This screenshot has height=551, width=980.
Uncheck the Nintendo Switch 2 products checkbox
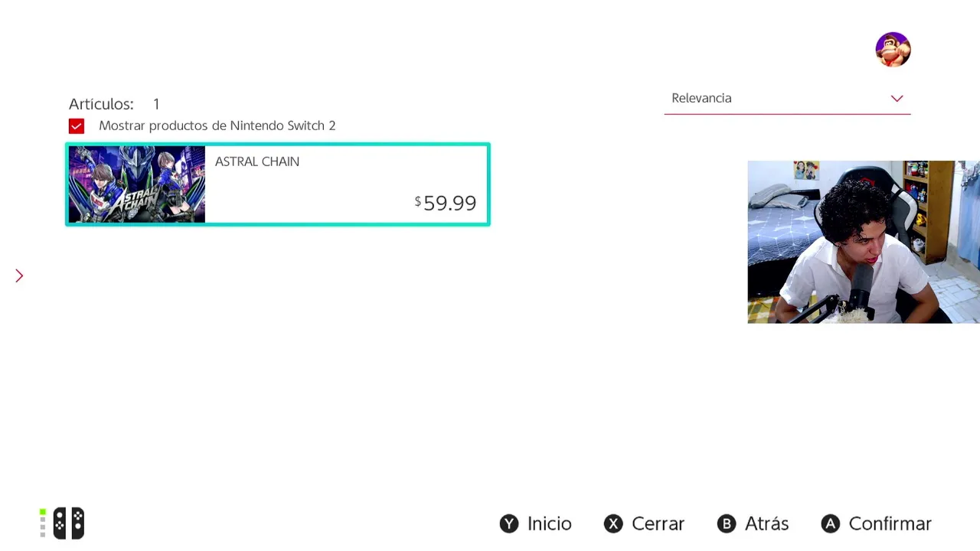77,126
